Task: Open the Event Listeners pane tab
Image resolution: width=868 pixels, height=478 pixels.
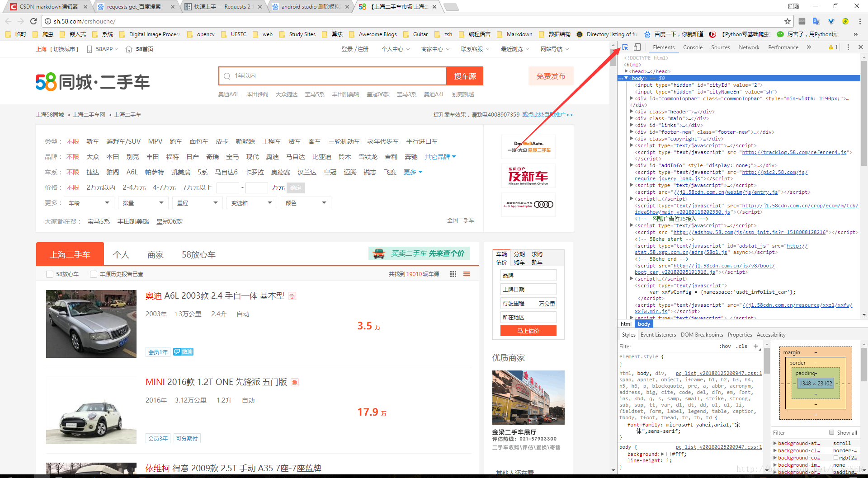Action: pos(658,335)
